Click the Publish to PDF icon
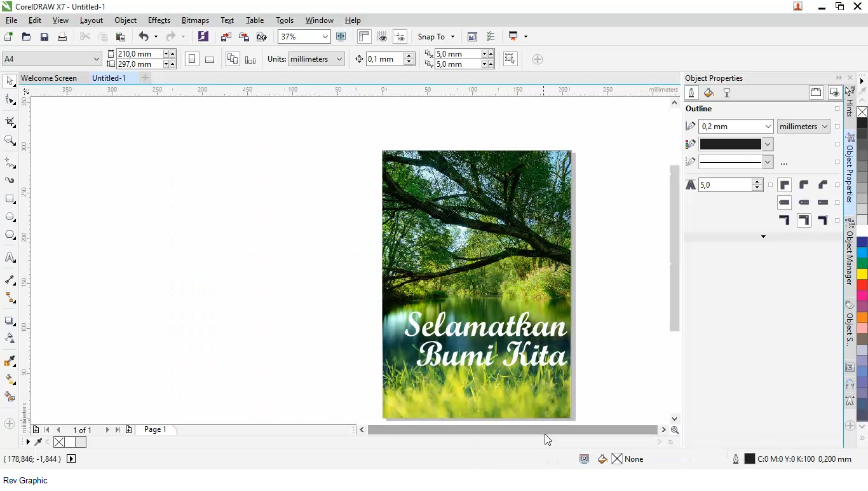Image resolution: width=868 pixels, height=491 pixels. (x=261, y=37)
